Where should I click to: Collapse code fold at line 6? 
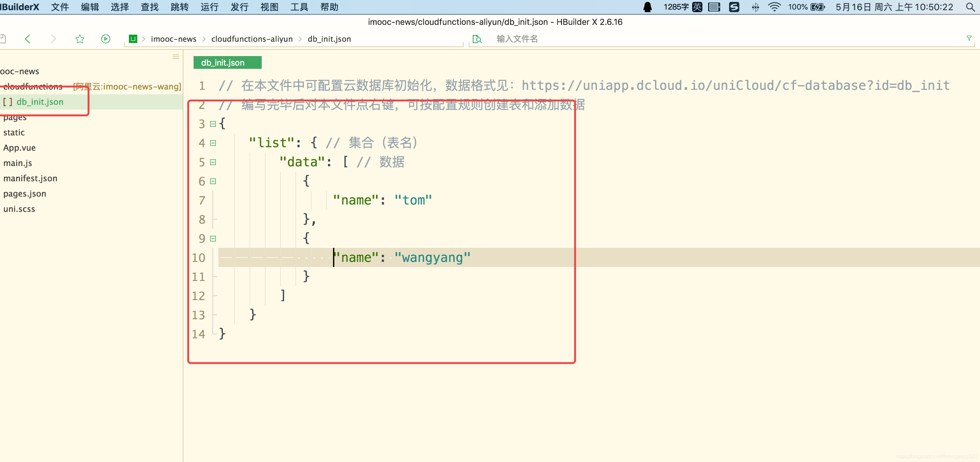coord(213,182)
